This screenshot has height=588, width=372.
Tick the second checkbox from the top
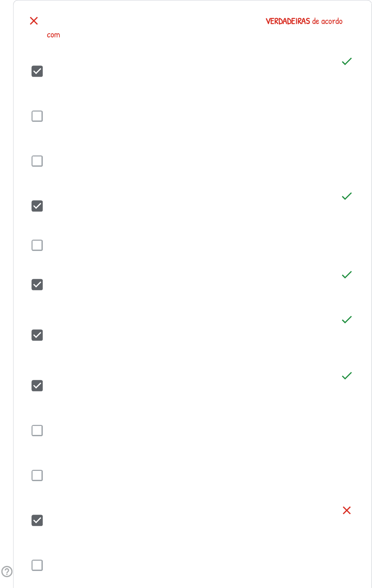[37, 116]
